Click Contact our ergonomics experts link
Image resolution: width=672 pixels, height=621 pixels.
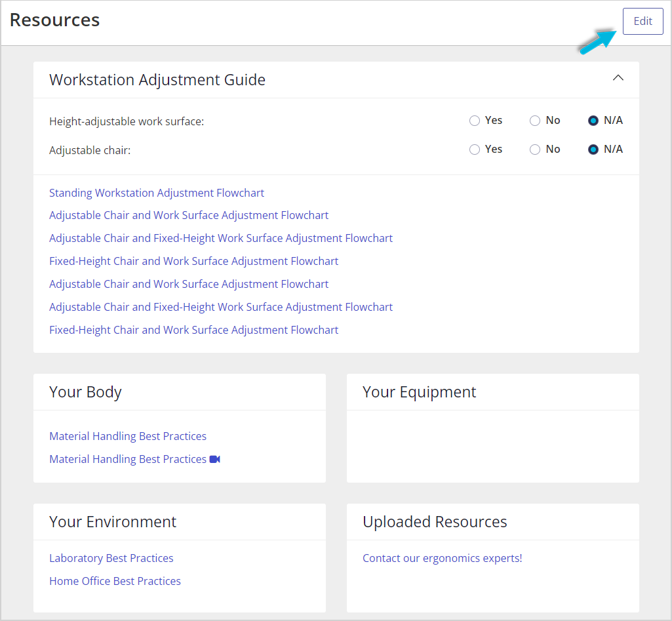pos(443,559)
